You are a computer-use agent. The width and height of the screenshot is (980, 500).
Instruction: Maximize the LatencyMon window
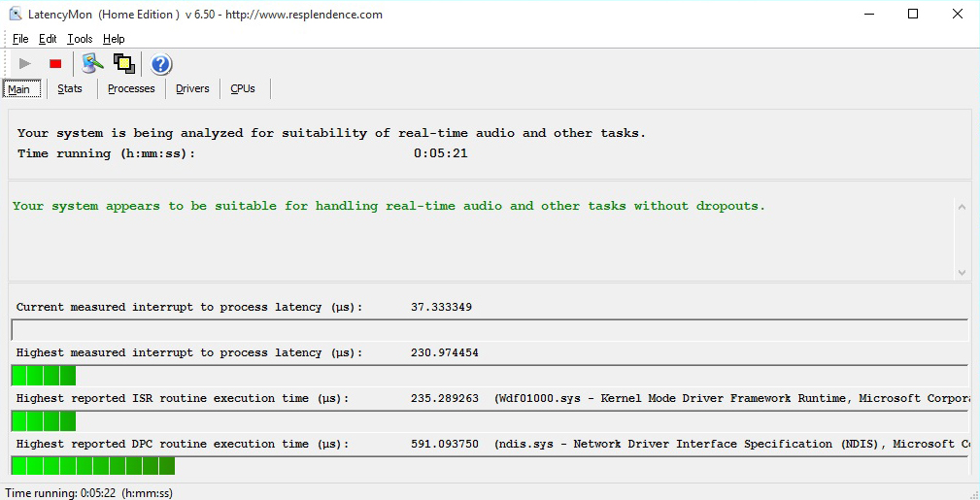pos(912,15)
